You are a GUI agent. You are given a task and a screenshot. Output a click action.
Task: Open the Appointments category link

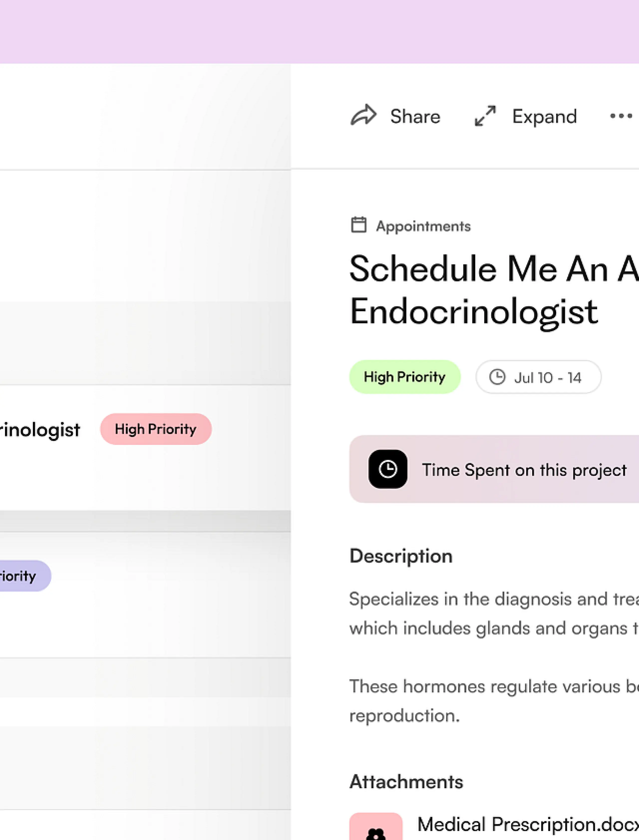[x=423, y=226]
